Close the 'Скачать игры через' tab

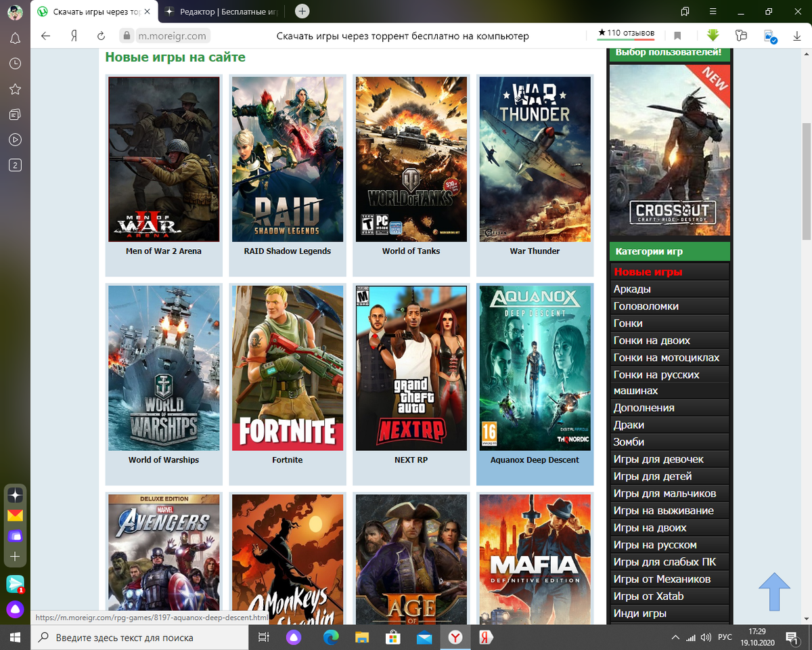click(x=148, y=12)
